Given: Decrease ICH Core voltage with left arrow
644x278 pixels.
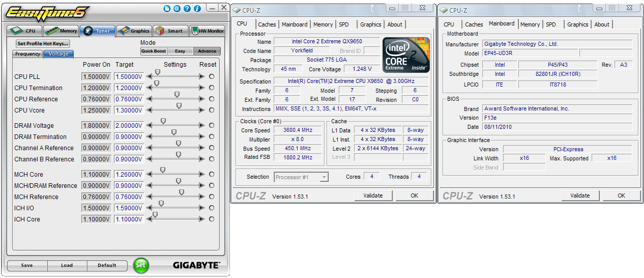Looking at the screenshot, I should 149,219.
